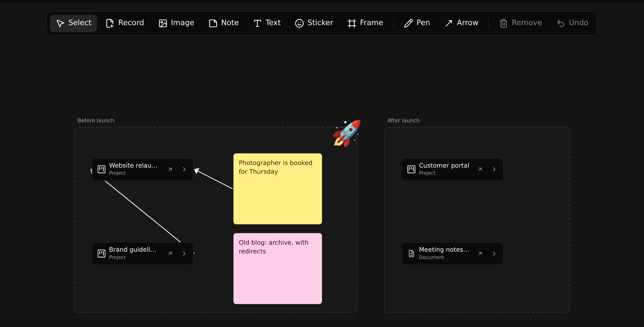Add a Record from the toolbar
The width and height of the screenshot is (644, 327).
[x=125, y=23]
